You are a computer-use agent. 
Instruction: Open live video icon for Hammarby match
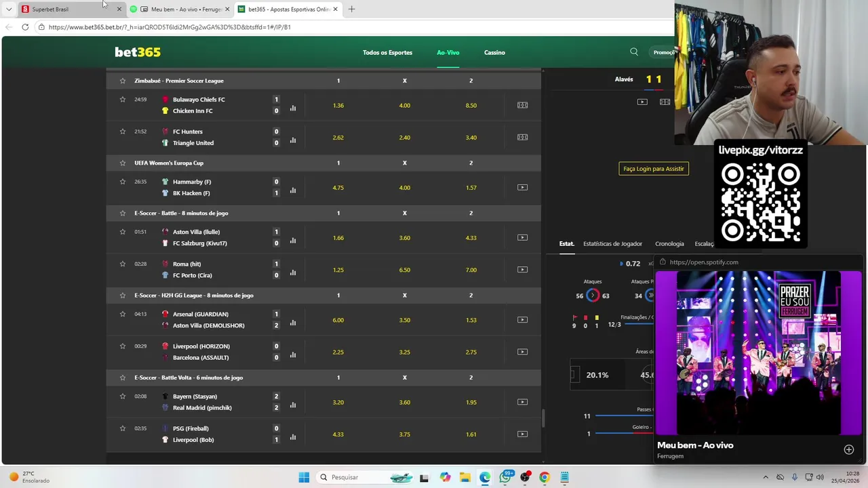coord(522,187)
